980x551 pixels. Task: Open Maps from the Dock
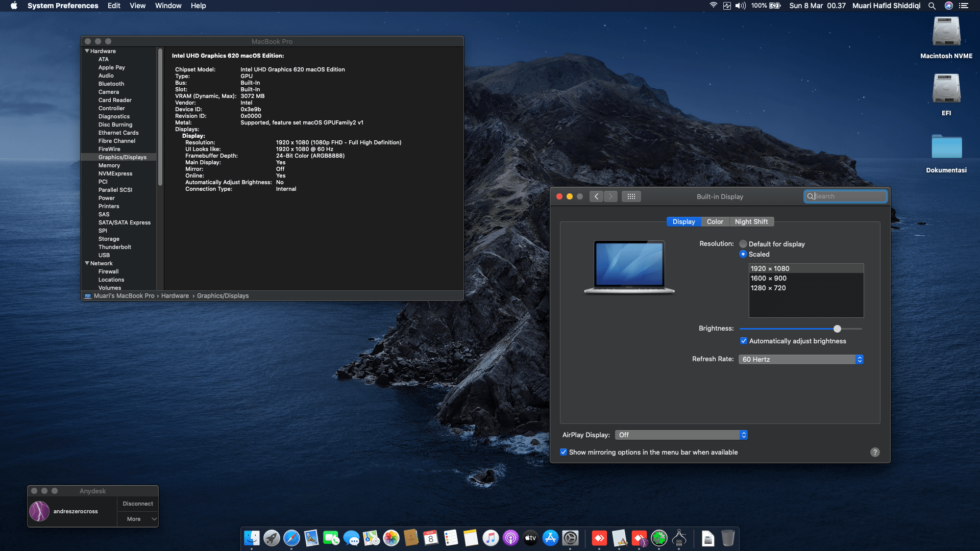point(371,538)
